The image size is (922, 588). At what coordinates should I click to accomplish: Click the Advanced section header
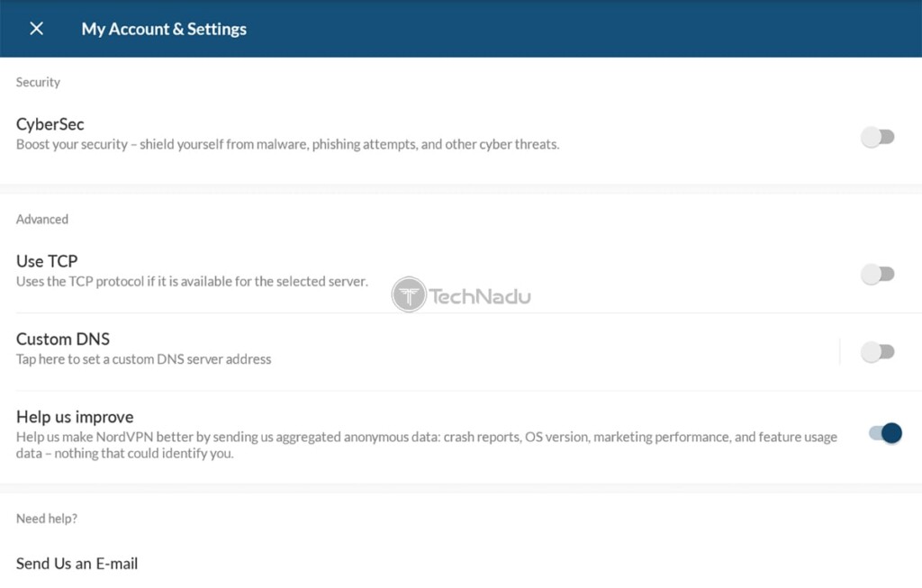coord(42,219)
